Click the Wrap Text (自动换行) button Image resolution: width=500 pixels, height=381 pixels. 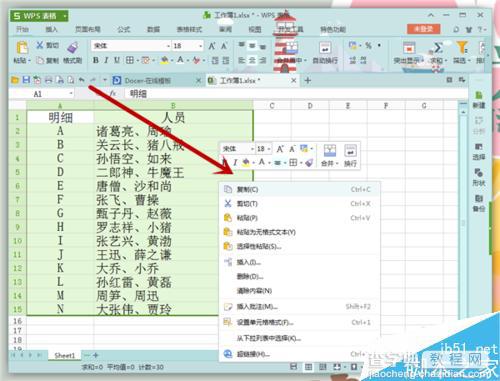coord(325,53)
